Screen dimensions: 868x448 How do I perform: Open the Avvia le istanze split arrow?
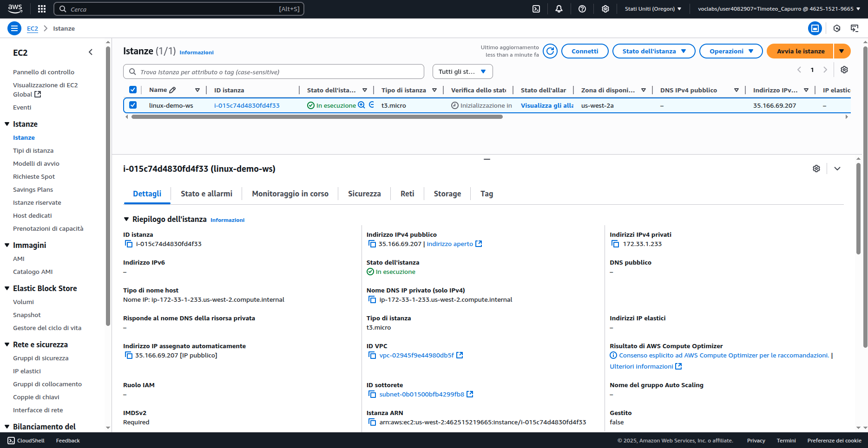click(x=842, y=51)
